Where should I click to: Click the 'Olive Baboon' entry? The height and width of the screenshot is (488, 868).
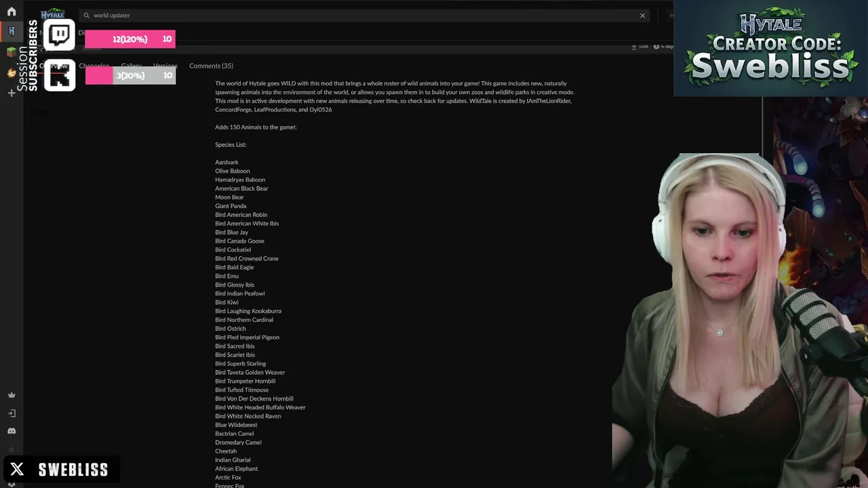233,171
